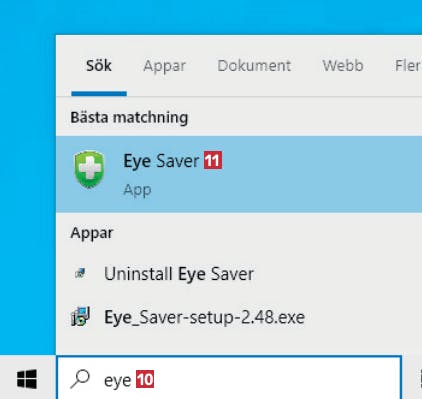Viewport: 422px width, 399px height.
Task: Launch Eye Saver from best match
Action: [x=239, y=174]
